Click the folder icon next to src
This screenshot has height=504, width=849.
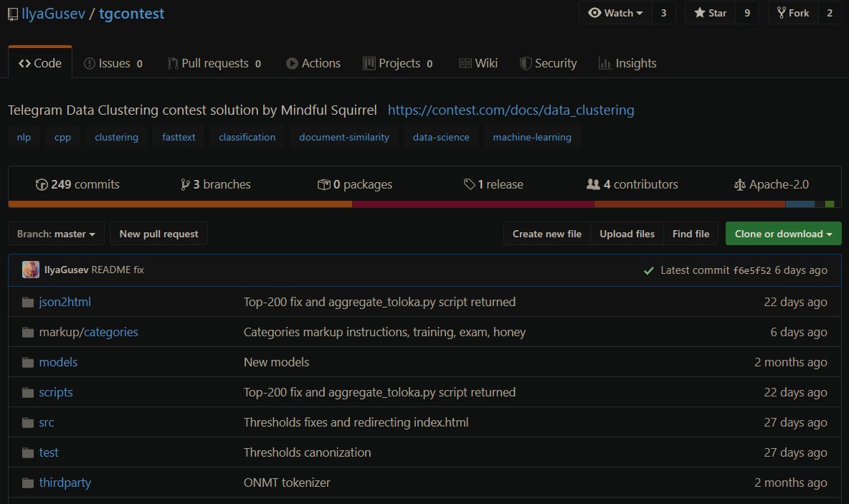coord(28,423)
